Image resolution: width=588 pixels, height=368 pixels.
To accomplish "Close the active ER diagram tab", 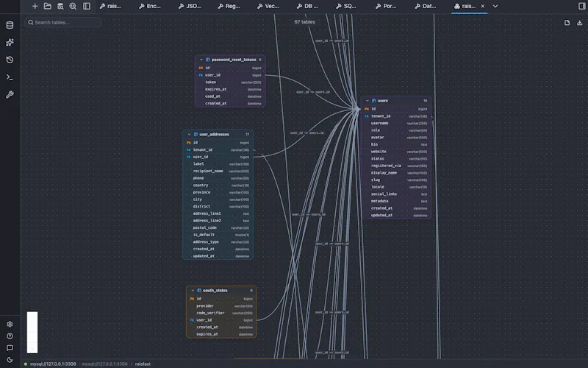I will click(483, 6).
